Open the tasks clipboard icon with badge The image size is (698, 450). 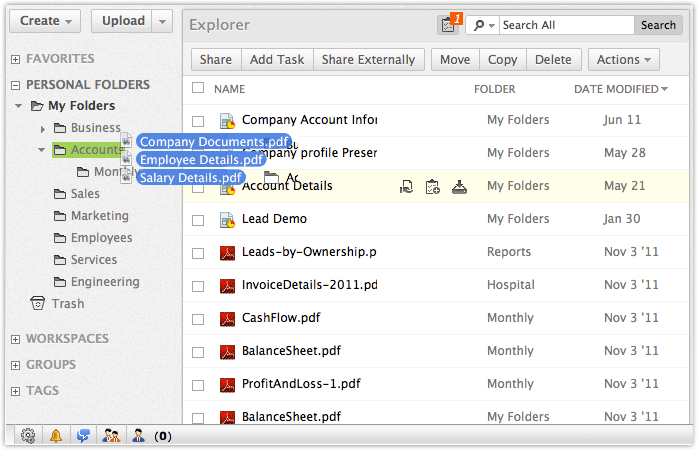point(446,25)
